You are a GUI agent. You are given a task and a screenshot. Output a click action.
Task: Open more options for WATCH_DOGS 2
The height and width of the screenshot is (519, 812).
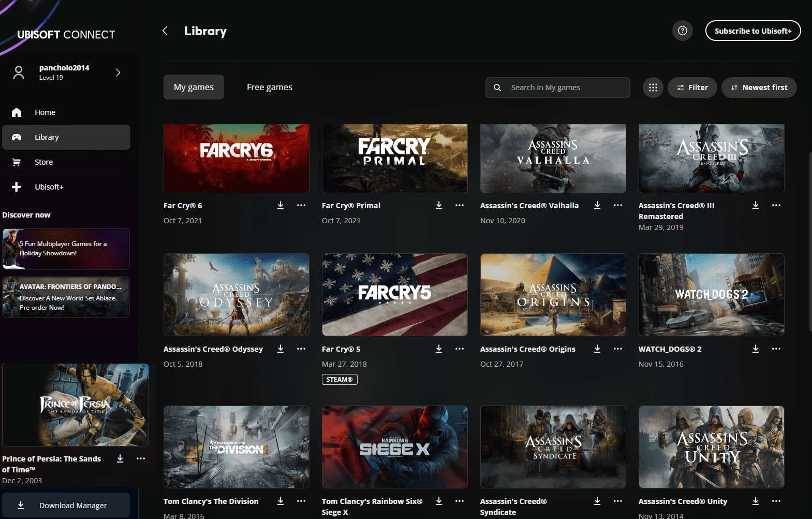coord(776,349)
